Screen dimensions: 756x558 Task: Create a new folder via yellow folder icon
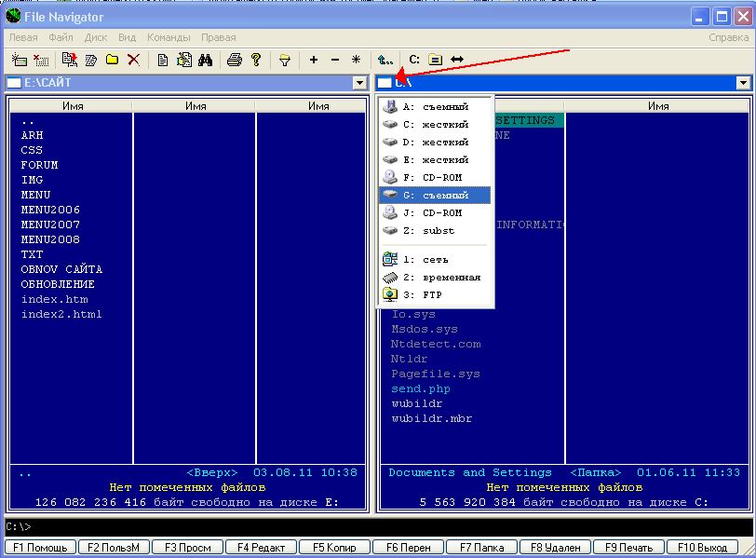(x=112, y=60)
